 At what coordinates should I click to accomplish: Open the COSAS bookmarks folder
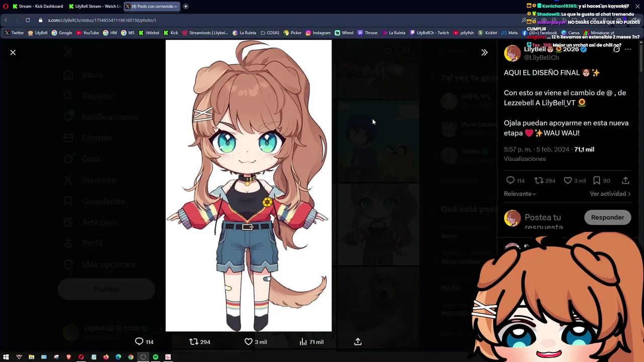click(x=270, y=33)
